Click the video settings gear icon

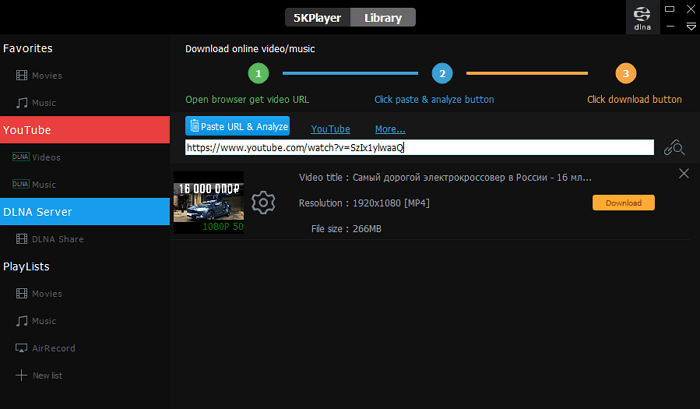point(263,203)
